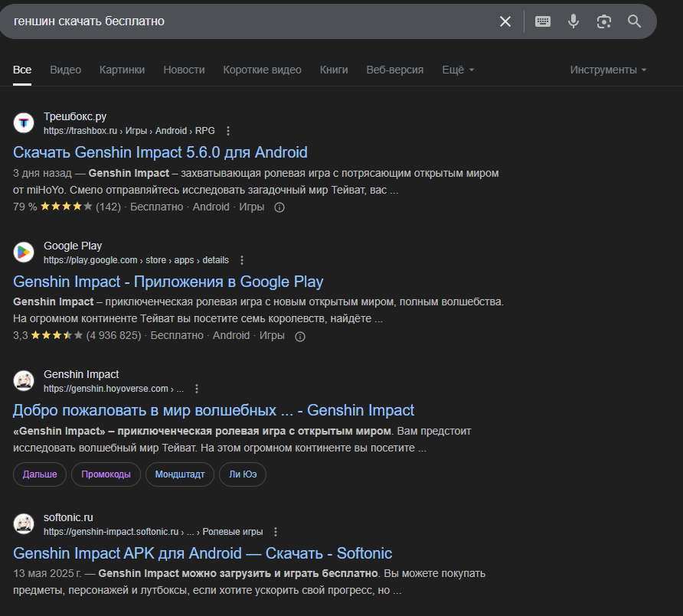
Task: Submit search with the magnifying glass icon
Action: 634,21
